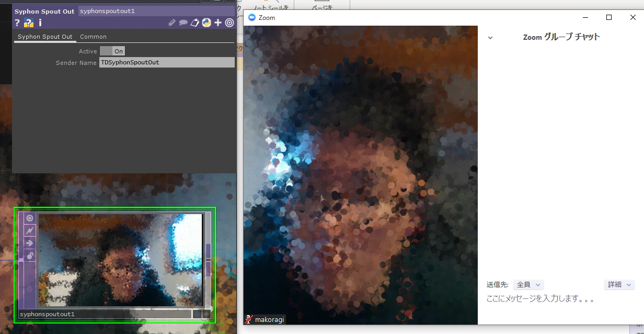The width and height of the screenshot is (644, 334).
Task: Switch to the Common parameter page
Action: [x=93, y=37]
